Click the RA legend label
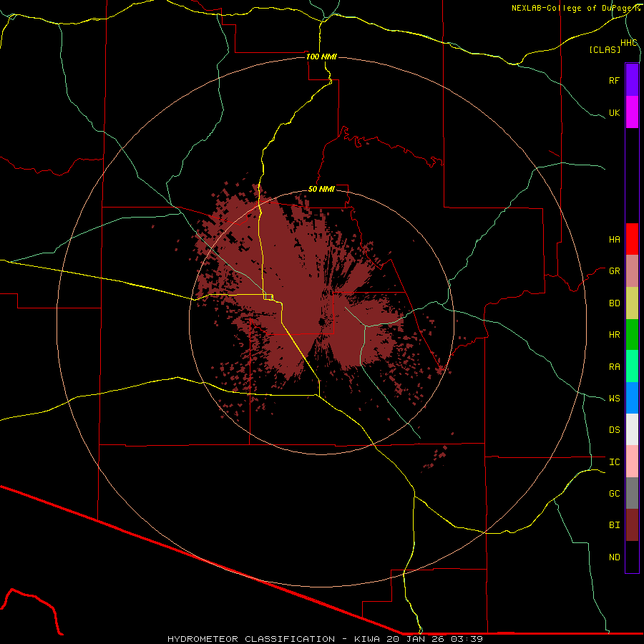This screenshot has height=644, width=644. coord(614,367)
